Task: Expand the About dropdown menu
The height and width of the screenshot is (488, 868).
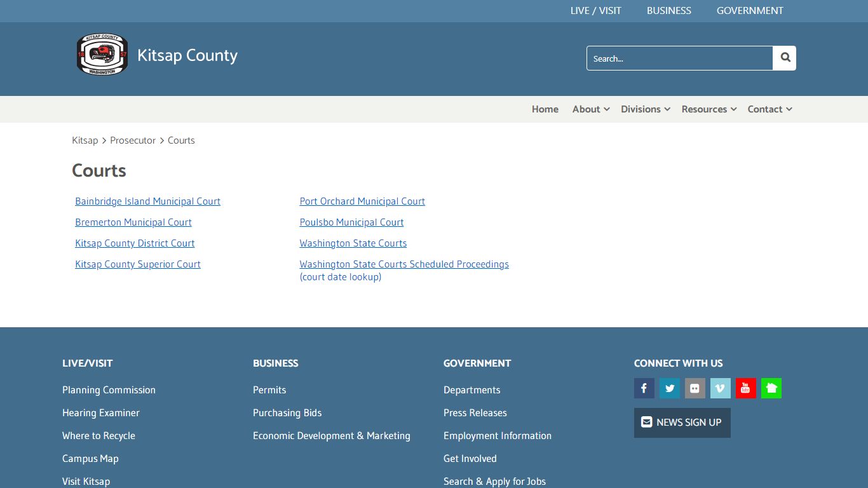Action: point(591,109)
